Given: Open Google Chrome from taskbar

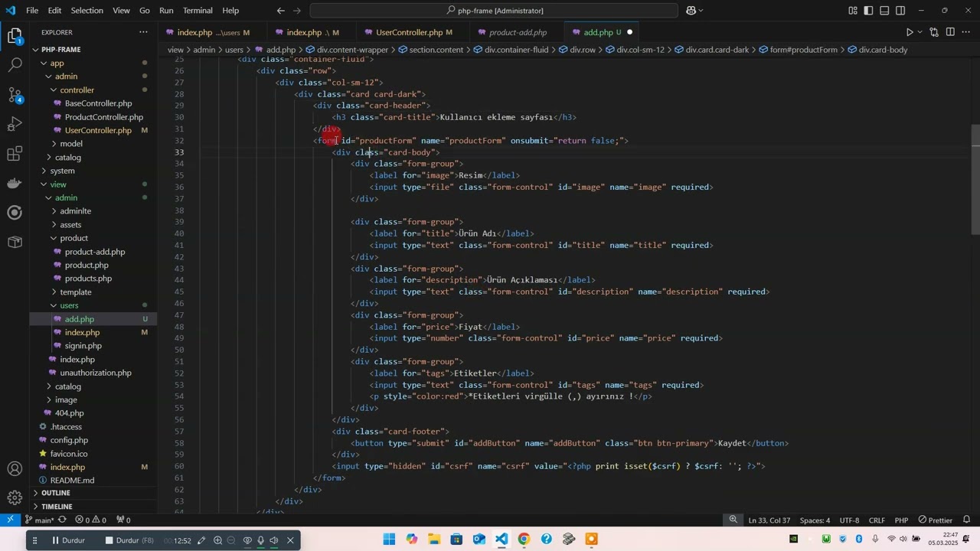Looking at the screenshot, I should coord(524,540).
